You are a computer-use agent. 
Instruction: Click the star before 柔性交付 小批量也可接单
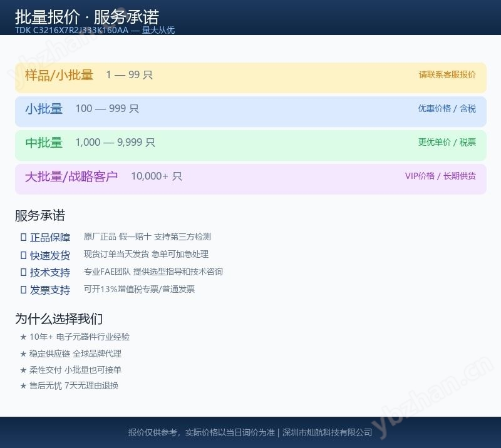(23, 370)
